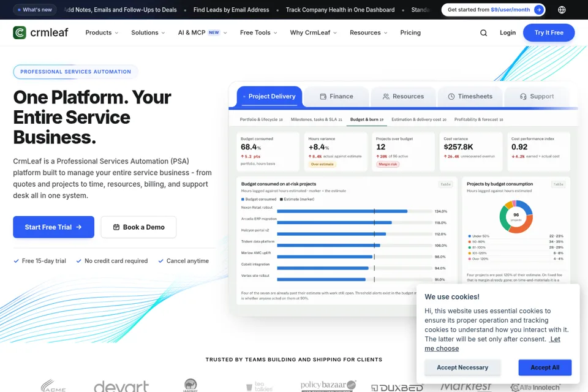Click the tea talkies logo
Viewport: 588px width, 392px height.
[260, 386]
